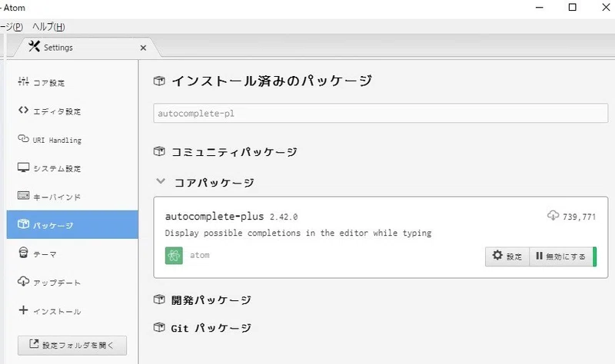Click the code brackets icon beside エディタ設定

click(x=23, y=110)
